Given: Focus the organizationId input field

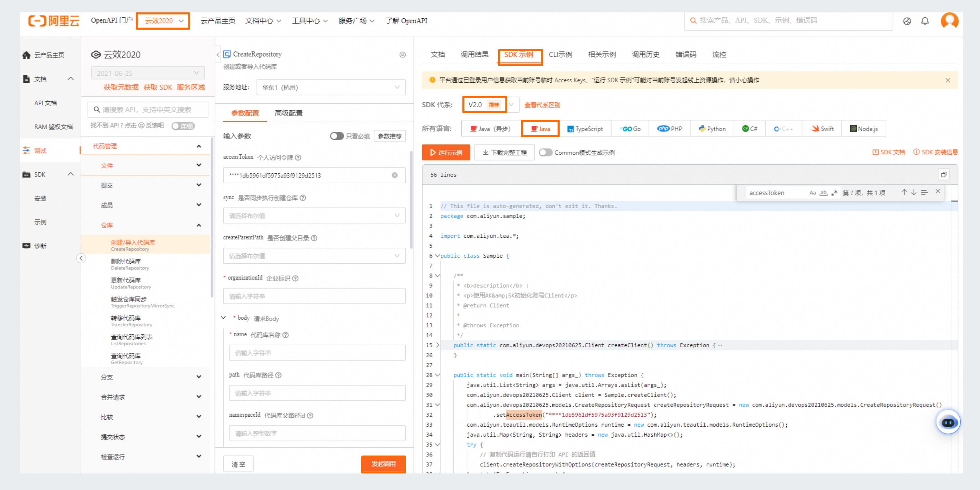Looking at the screenshot, I should point(314,296).
